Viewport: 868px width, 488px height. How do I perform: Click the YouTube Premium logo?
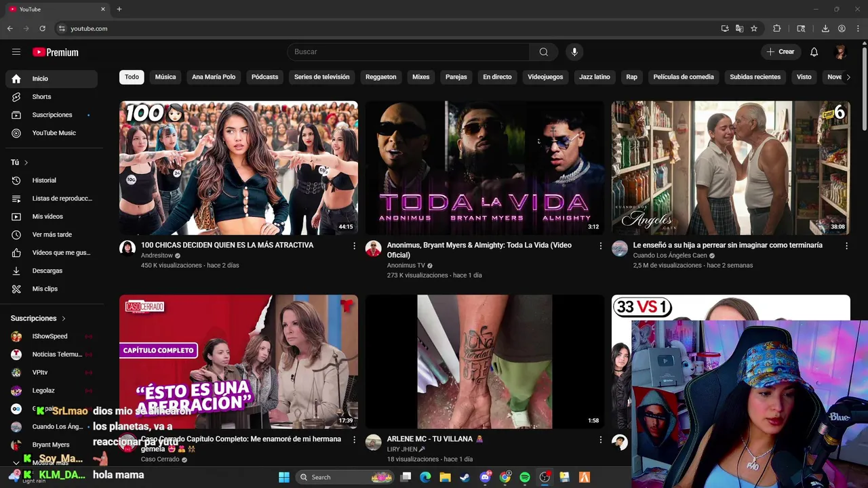pyautogui.click(x=56, y=52)
